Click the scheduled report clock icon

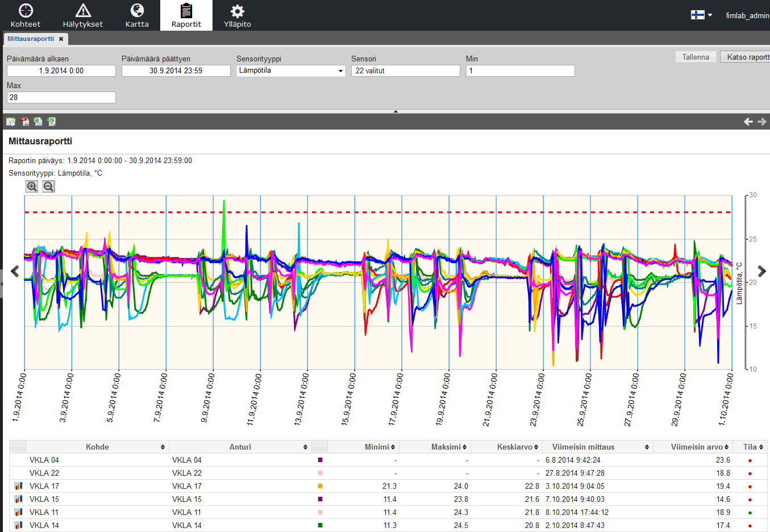tap(11, 122)
